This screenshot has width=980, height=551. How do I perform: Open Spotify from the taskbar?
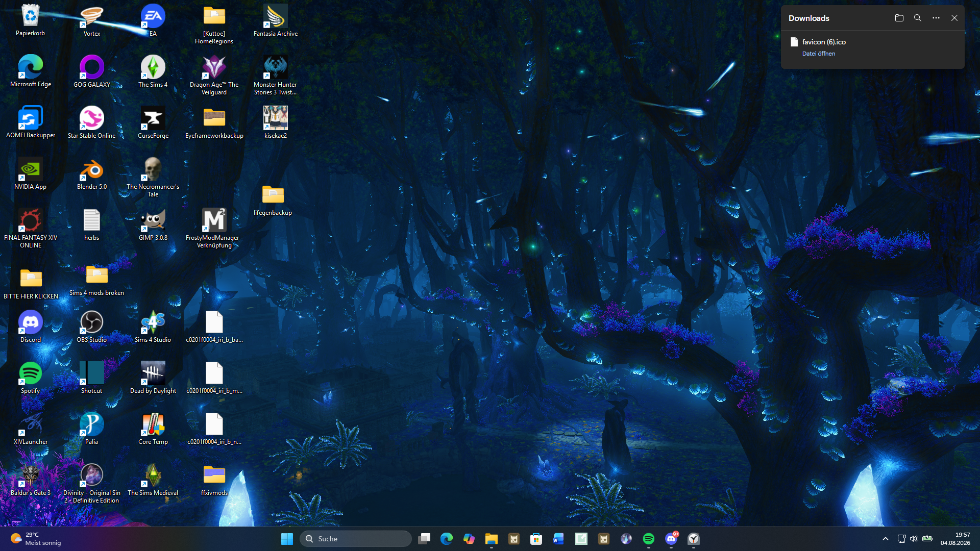point(649,539)
